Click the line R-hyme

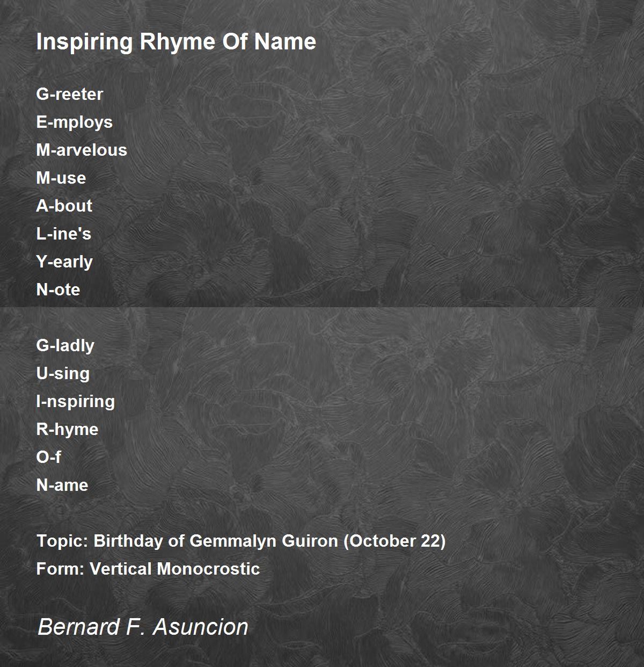[67, 430]
